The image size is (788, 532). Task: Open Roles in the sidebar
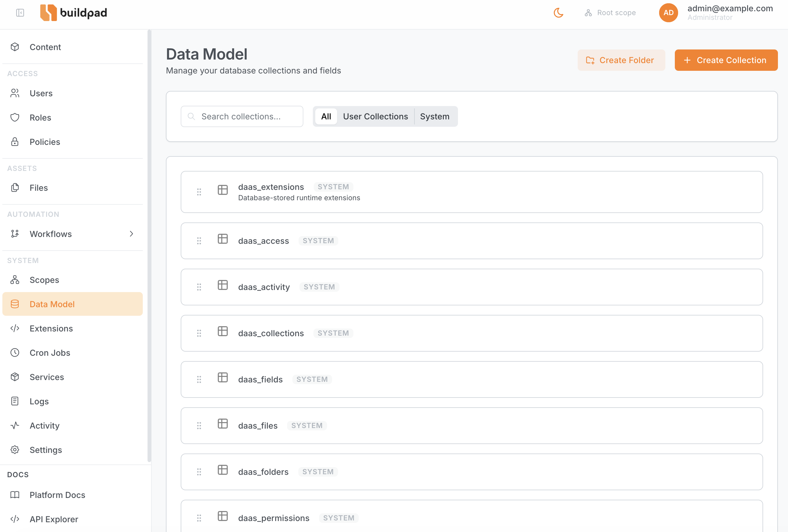point(73,118)
